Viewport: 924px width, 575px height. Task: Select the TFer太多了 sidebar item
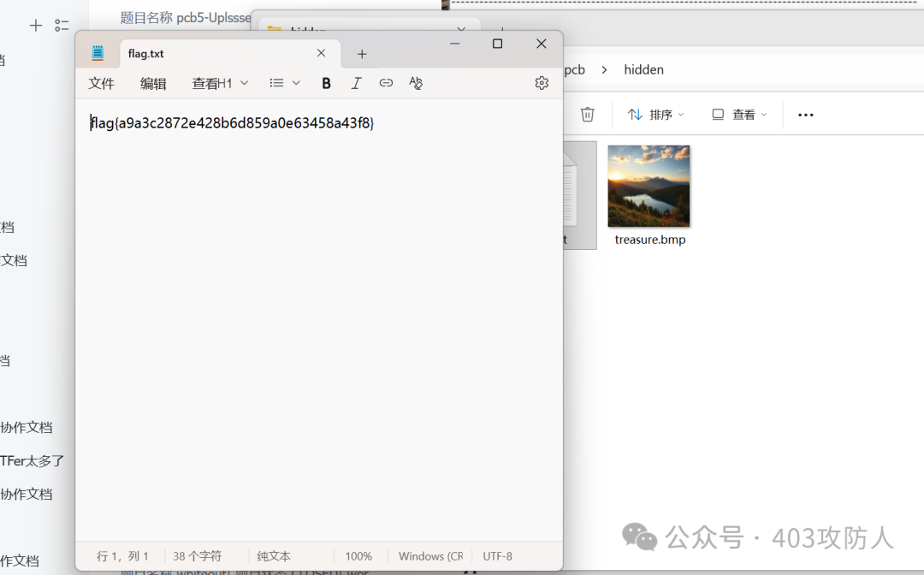click(x=33, y=460)
